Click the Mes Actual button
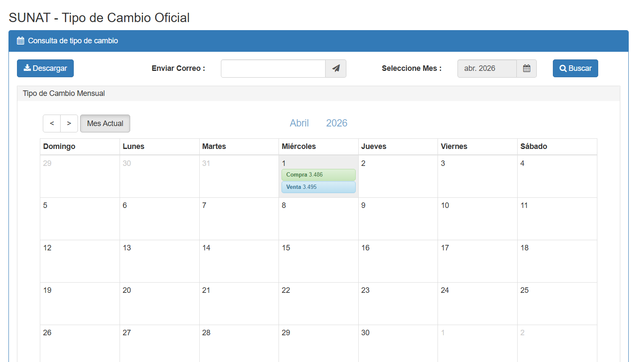Viewport: 644px width, 362px height. 105,123
